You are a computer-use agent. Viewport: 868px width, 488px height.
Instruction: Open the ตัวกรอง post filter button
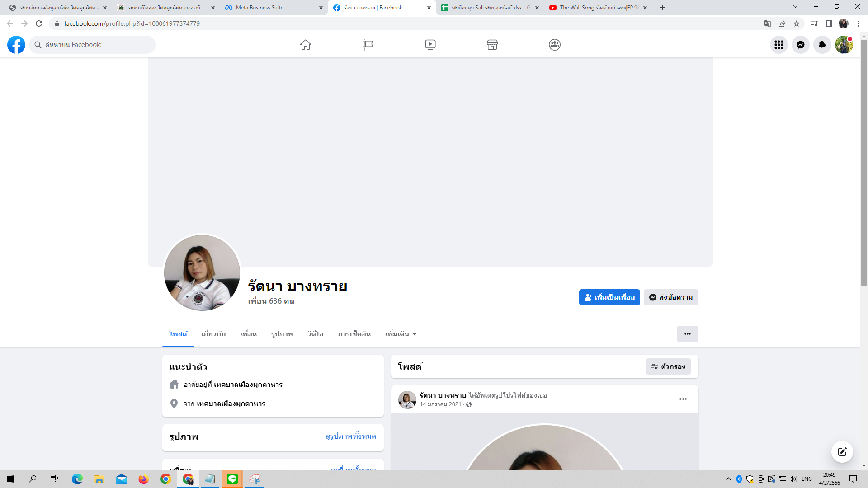point(668,366)
